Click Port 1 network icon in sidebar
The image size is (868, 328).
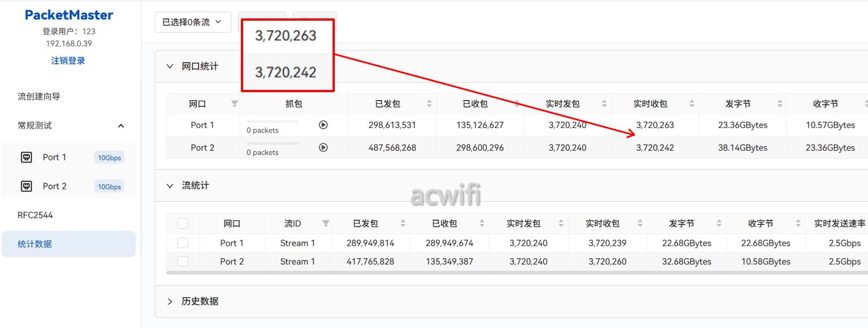point(26,158)
